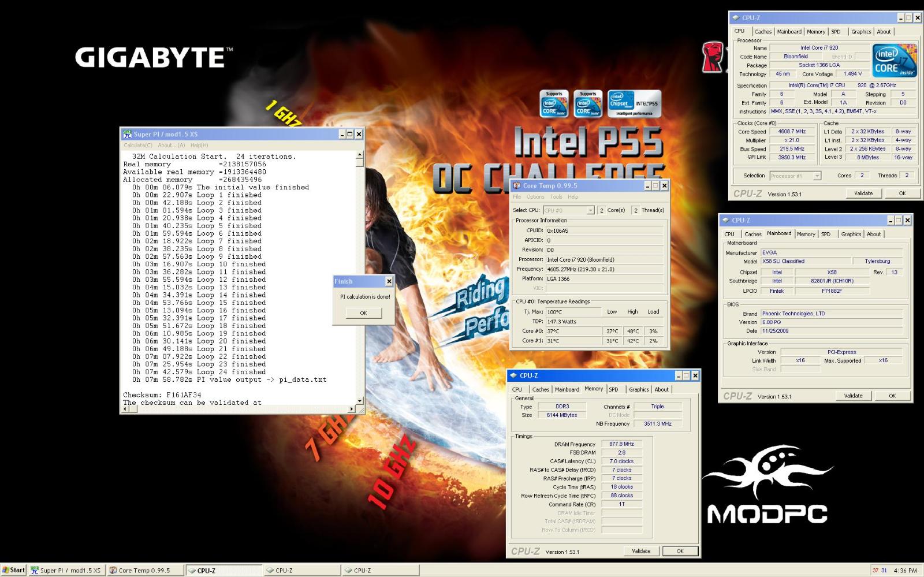924x577 pixels.
Task: Click the BIOS Brand Phoenix Technologies, LTD
Action: click(831, 314)
